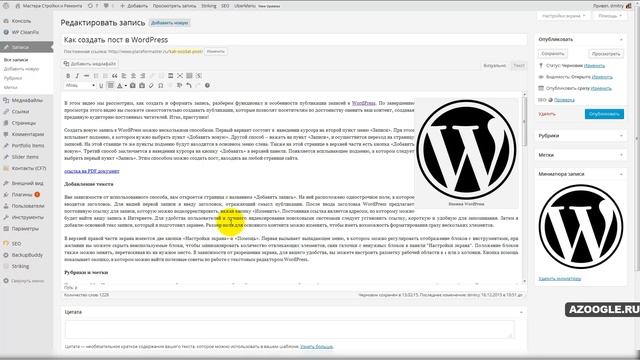Toggle the kitchen sink toolbar row
640x360 pixels.
189,76
